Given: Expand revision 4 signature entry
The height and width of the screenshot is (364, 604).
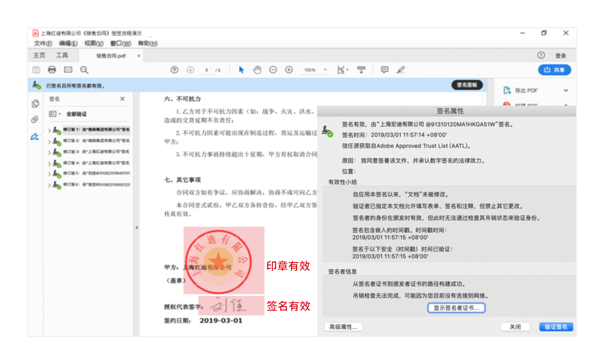Looking at the screenshot, I should point(49,163).
